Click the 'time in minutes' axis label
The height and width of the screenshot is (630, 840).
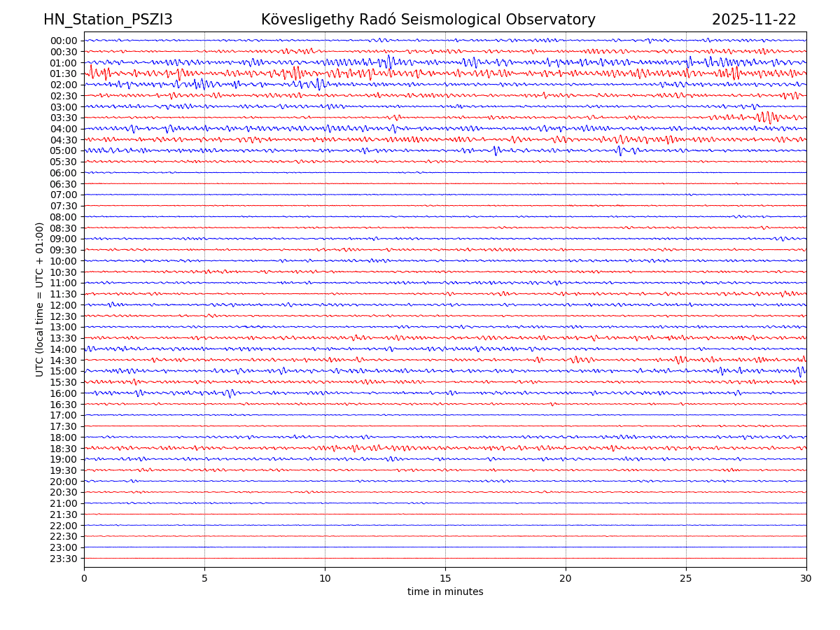pyautogui.click(x=445, y=592)
